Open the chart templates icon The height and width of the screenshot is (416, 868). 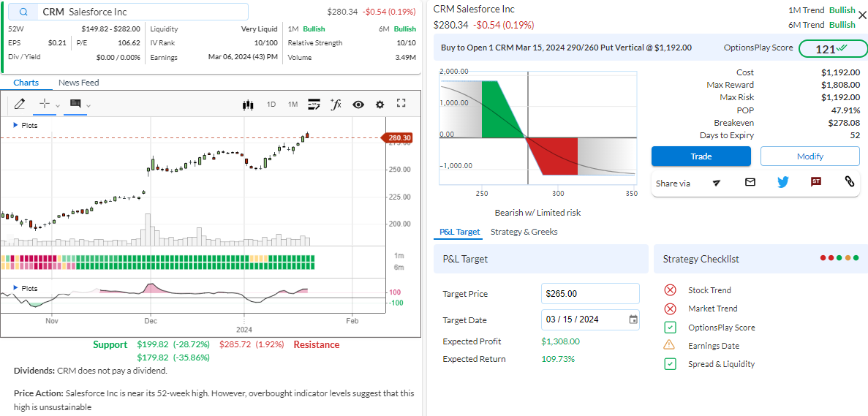(x=314, y=103)
